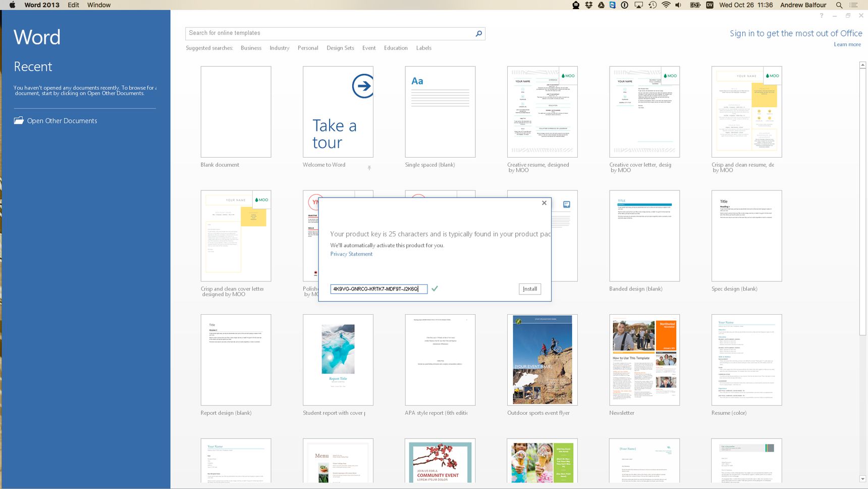Image resolution: width=868 pixels, height=489 pixels.
Task: Click Open Other Documents
Action: click(x=62, y=121)
